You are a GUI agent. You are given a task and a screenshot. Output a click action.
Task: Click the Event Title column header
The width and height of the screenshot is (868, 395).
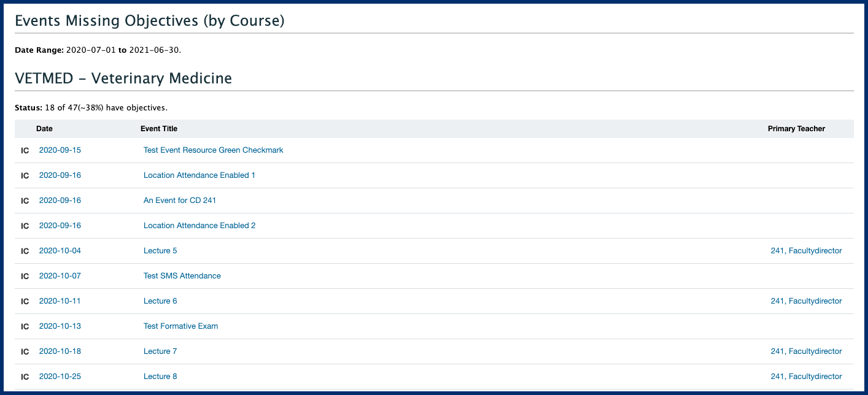(159, 129)
